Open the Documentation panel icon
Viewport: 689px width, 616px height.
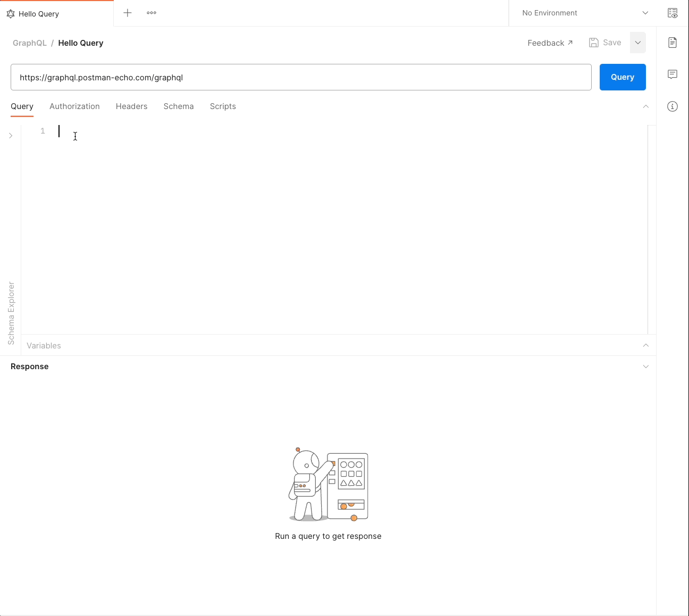(672, 43)
